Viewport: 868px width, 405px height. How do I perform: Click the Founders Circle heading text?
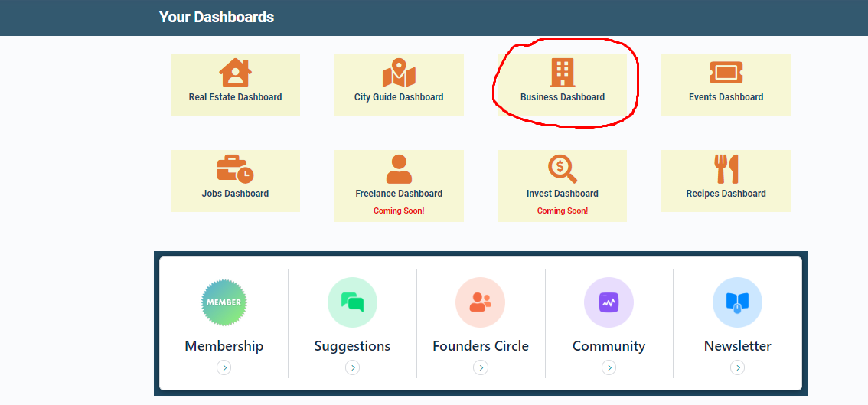pos(481,346)
